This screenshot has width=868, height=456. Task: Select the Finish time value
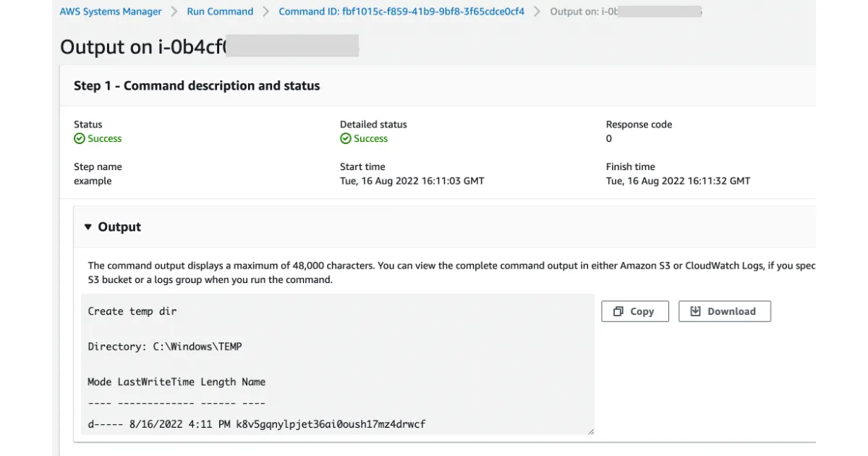click(x=678, y=181)
